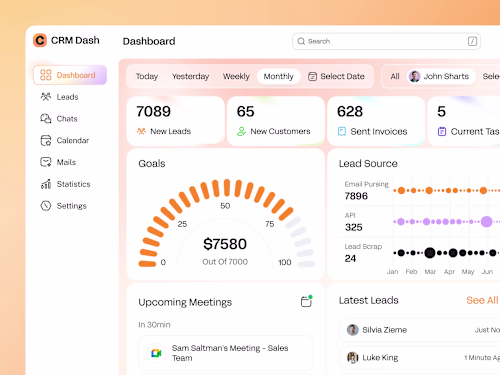This screenshot has height=375, width=500.
Task: Click the Dashboard grid icon in the sidebar
Action: pyautogui.click(x=46, y=75)
